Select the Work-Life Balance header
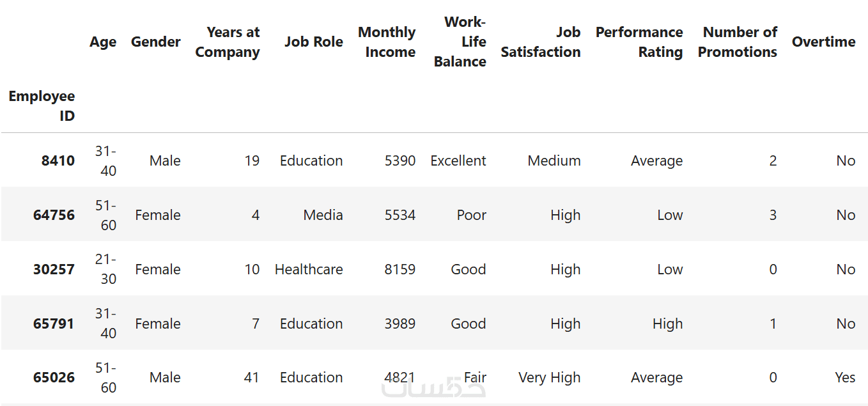868x406 pixels. [460, 42]
